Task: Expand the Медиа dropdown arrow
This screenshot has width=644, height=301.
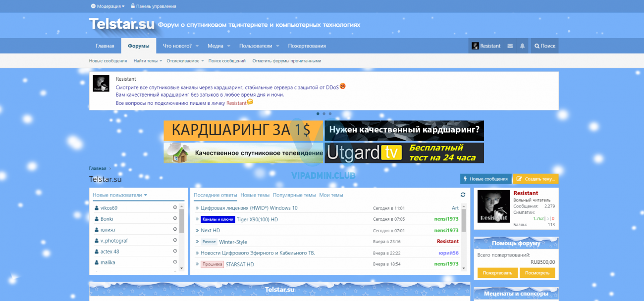Action: click(x=229, y=46)
